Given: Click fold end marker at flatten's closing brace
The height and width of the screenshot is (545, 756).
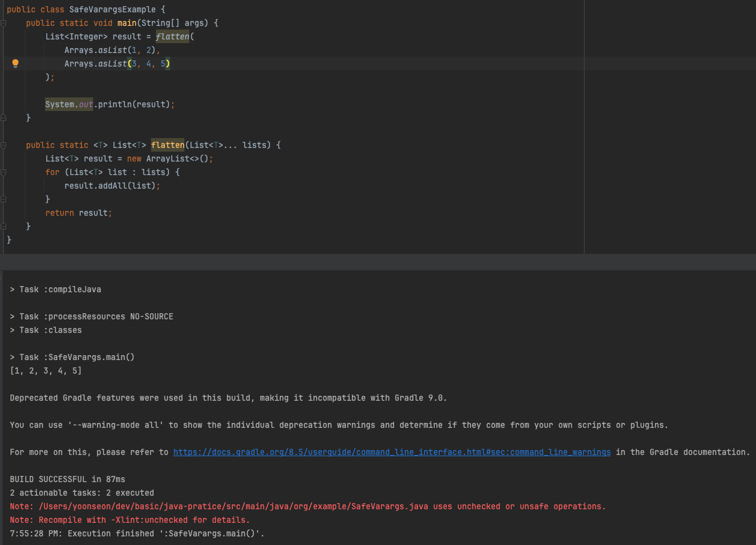Looking at the screenshot, I should tap(4, 226).
